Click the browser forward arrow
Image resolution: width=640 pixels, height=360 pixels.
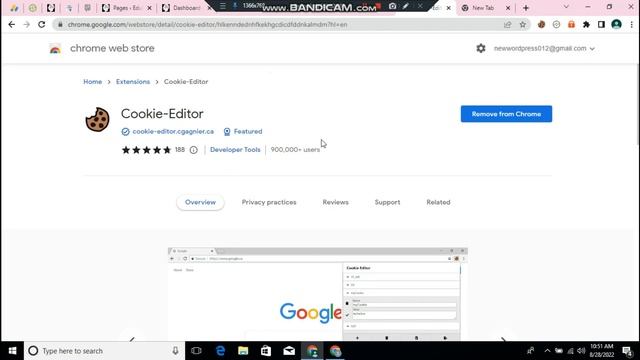(x=27, y=24)
